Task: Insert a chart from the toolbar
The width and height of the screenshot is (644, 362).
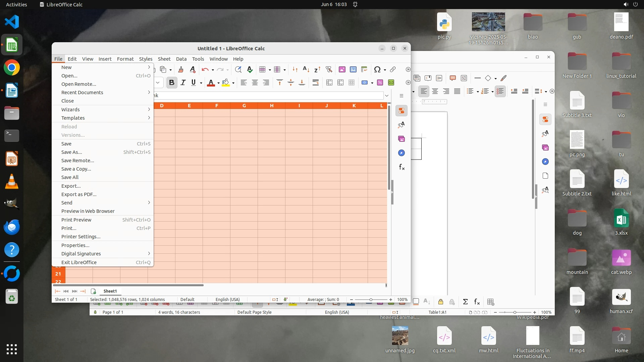Action: tap(353, 70)
